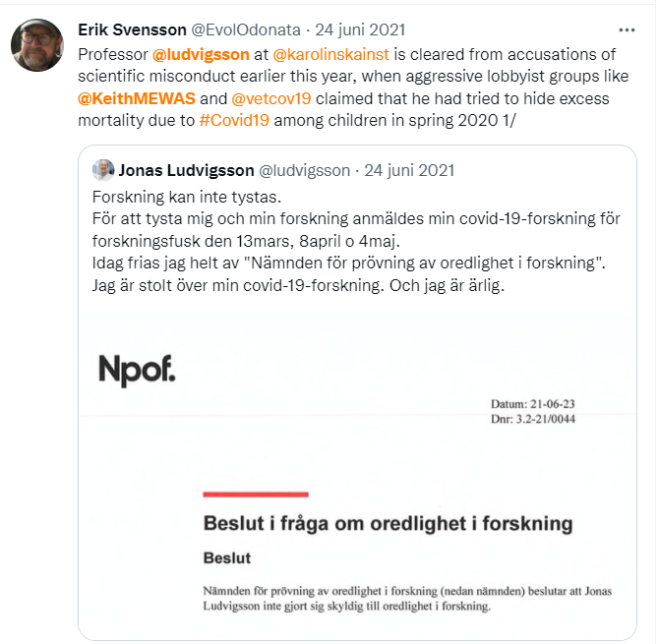The width and height of the screenshot is (659, 644).
Task: Click the #Covid19 hashtag
Action: [235, 122]
